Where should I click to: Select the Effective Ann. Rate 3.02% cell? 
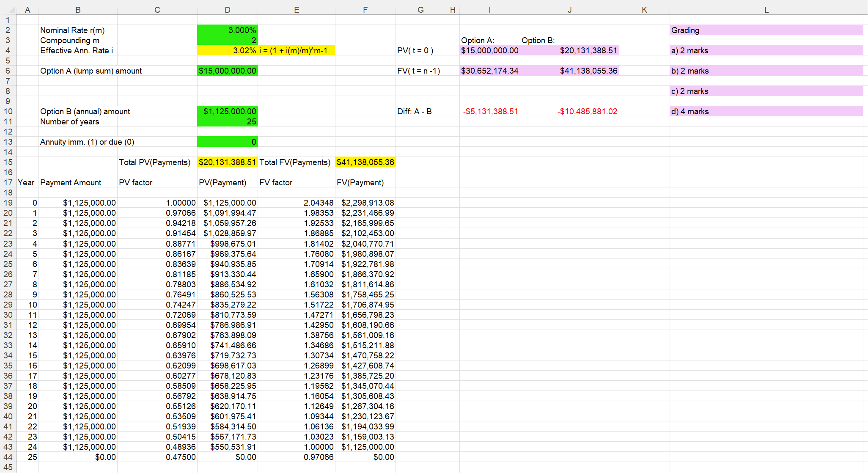[228, 50]
